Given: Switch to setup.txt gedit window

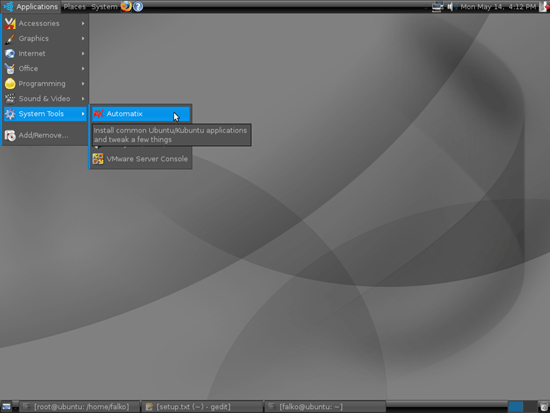Looking at the screenshot, I should [x=202, y=407].
